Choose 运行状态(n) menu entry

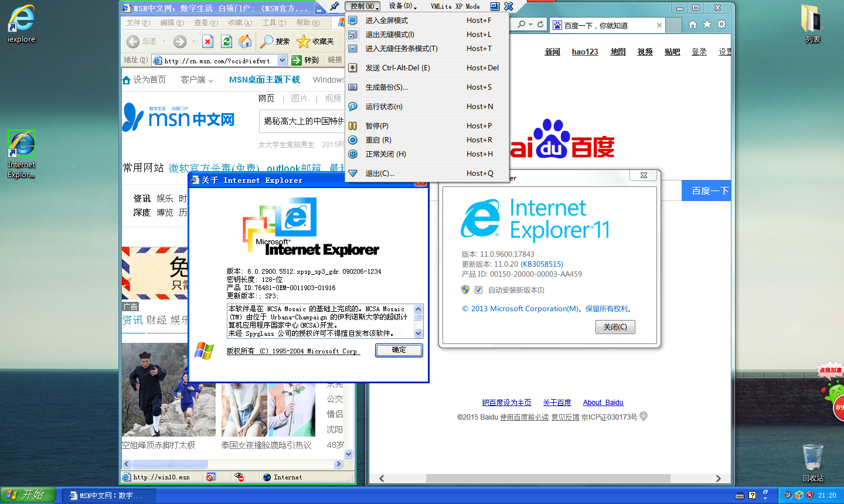[427, 107]
